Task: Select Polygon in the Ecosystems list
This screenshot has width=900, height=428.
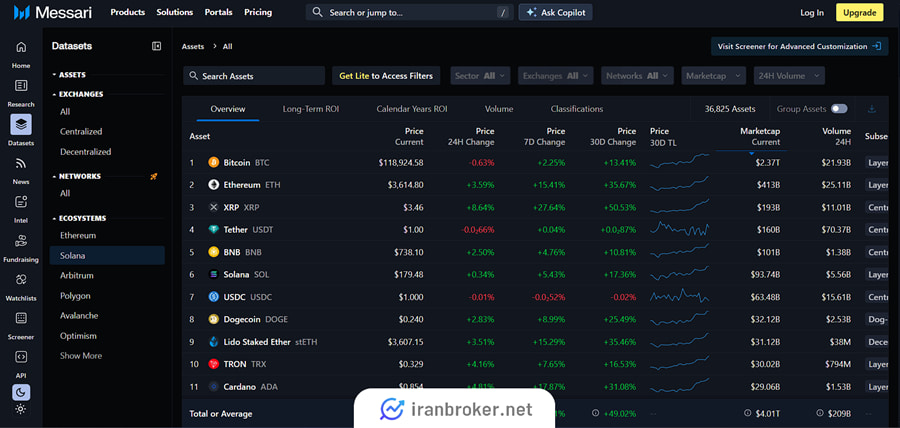Action: (75, 295)
